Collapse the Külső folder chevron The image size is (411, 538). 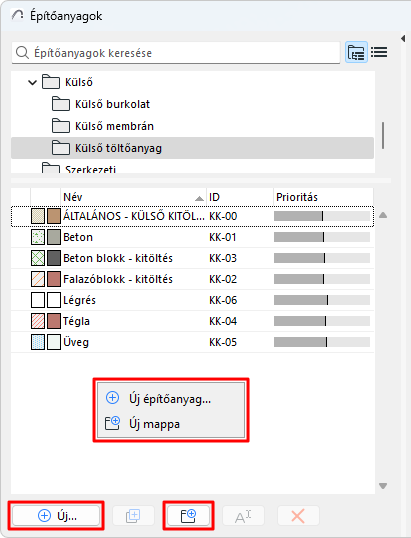pos(32,82)
